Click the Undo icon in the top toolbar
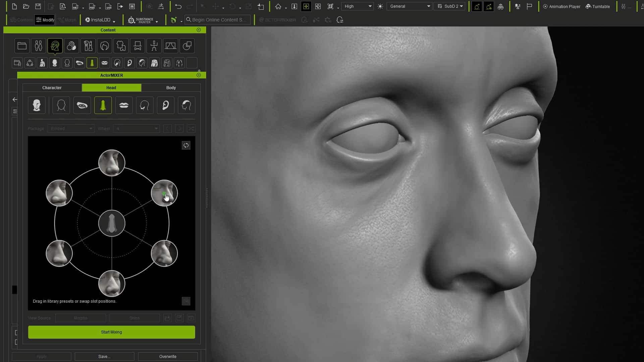644x362 pixels. 178,6
